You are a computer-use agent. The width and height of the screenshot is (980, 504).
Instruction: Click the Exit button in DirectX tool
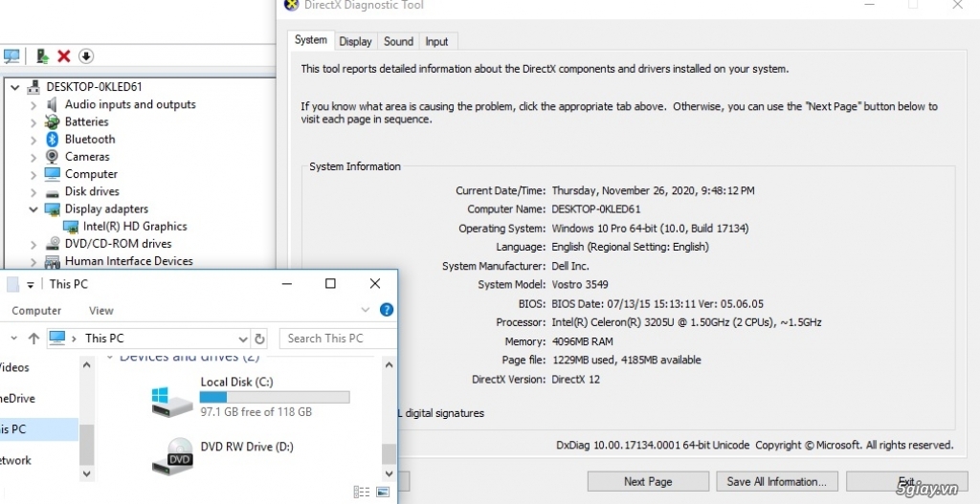(x=906, y=481)
